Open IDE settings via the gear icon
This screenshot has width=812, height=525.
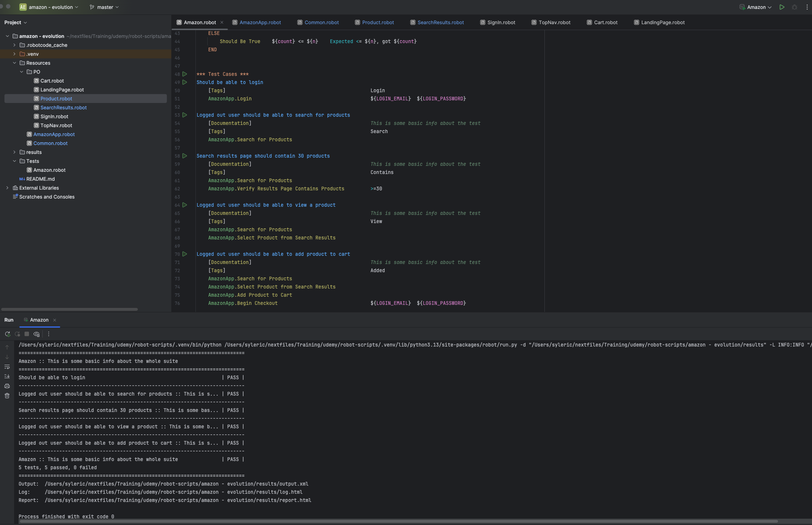(x=807, y=7)
